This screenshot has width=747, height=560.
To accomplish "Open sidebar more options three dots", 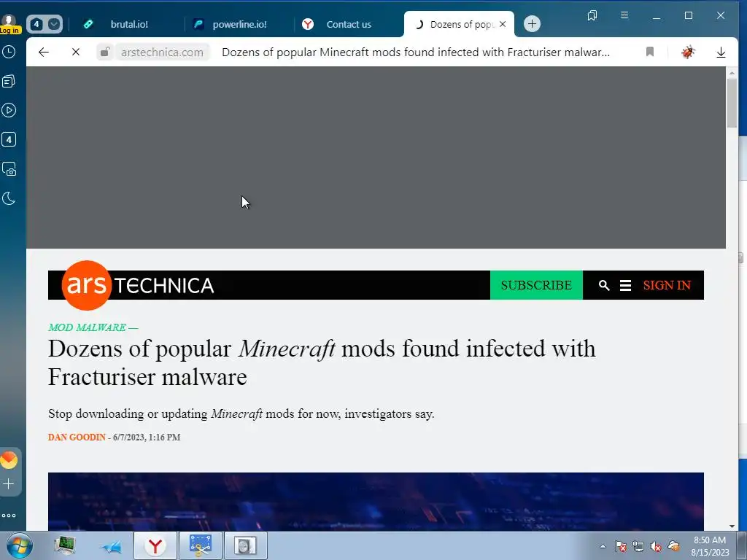I will tap(9, 516).
